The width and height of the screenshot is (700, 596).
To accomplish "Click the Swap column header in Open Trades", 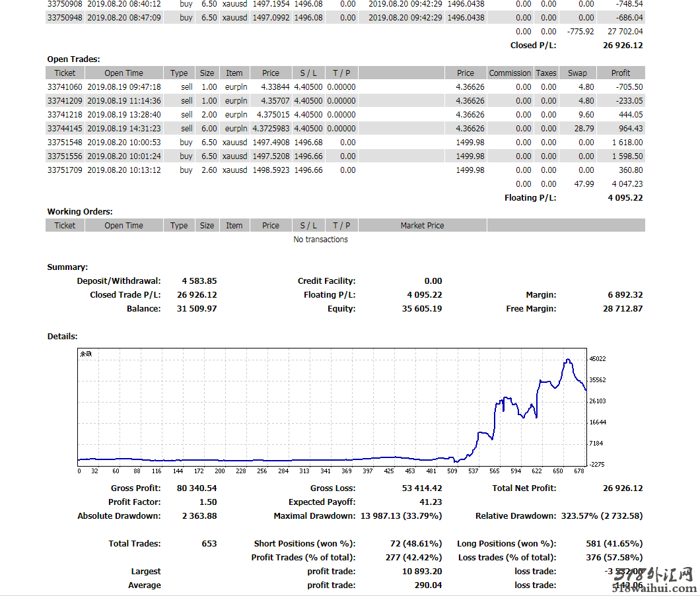I will coord(577,73).
